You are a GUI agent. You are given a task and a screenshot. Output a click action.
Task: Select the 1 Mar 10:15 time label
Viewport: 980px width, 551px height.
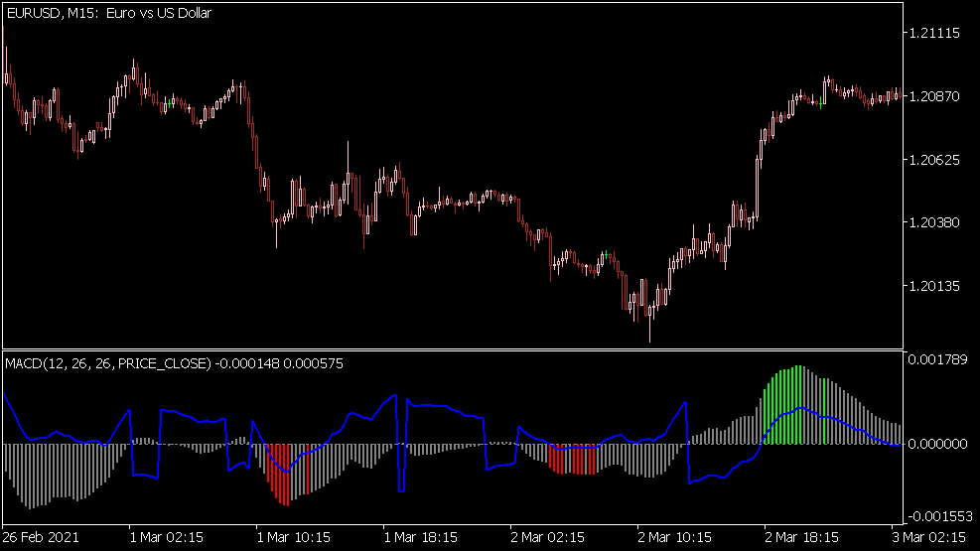click(294, 536)
